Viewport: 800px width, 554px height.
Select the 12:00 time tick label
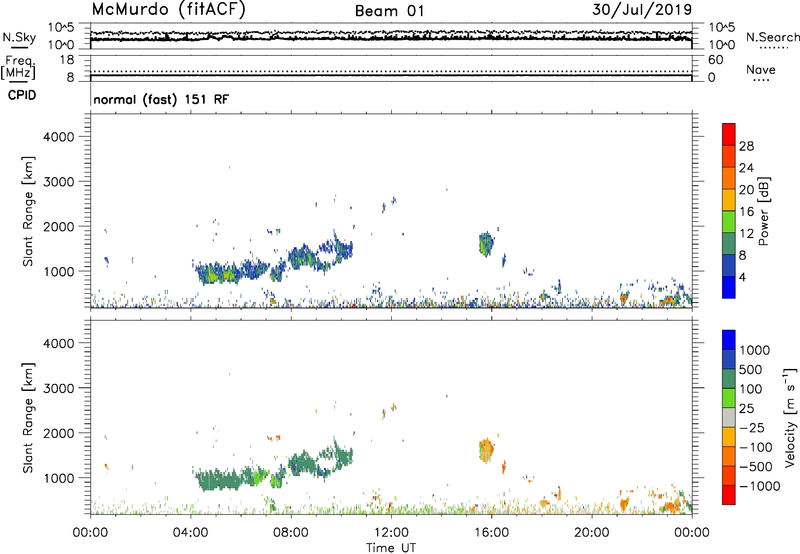pyautogui.click(x=391, y=533)
